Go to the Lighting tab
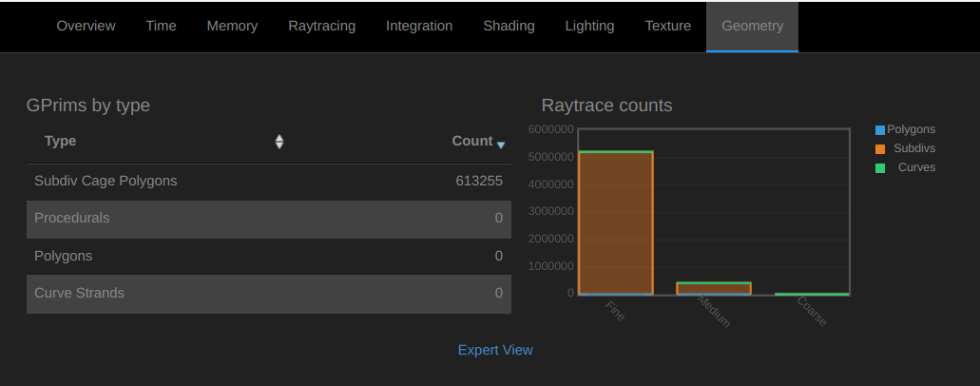 (589, 27)
